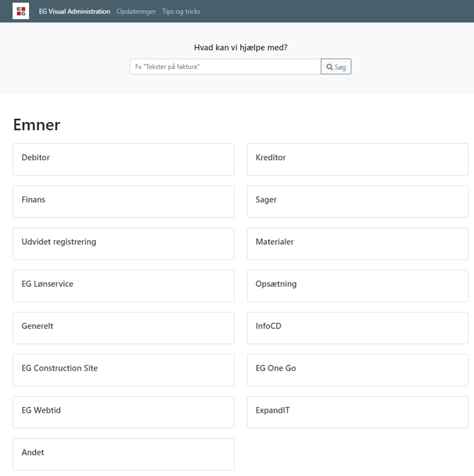Viewport: 474px width, 476px height.
Task: Open the Generelt topic card
Action: click(123, 327)
